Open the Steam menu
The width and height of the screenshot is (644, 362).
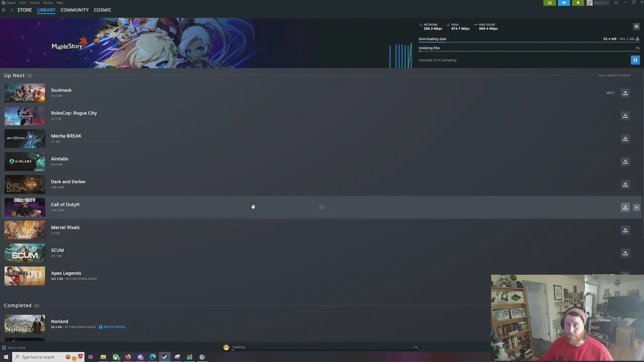[11, 3]
